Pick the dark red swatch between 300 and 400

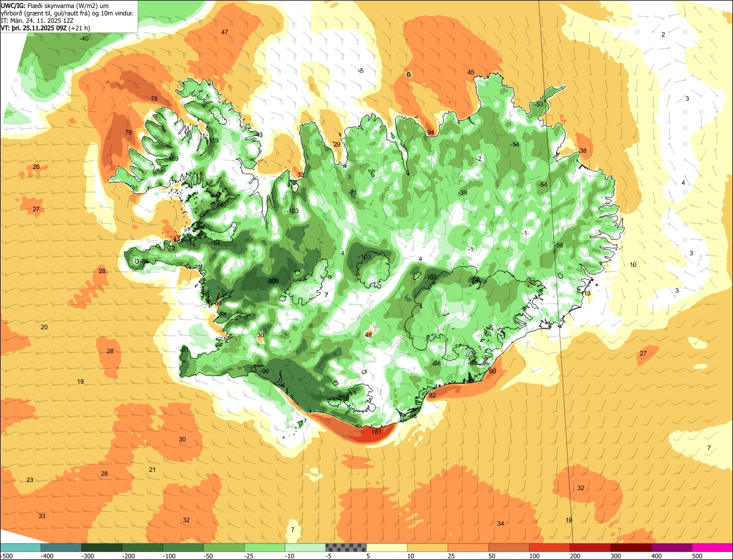pyautogui.click(x=630, y=547)
